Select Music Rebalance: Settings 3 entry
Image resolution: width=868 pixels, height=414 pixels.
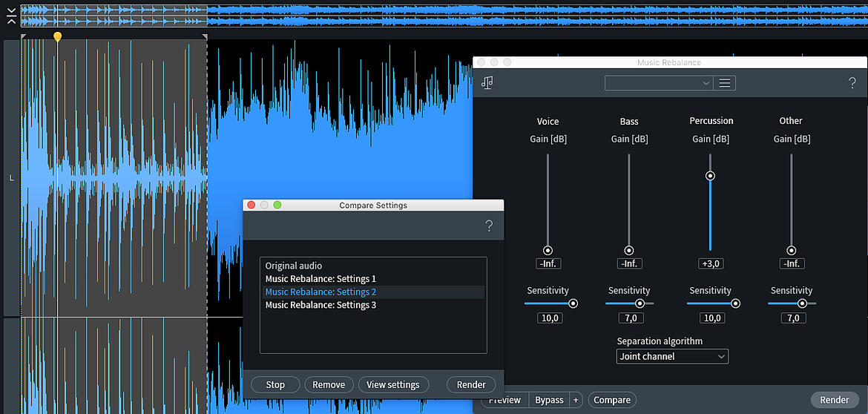click(373, 305)
